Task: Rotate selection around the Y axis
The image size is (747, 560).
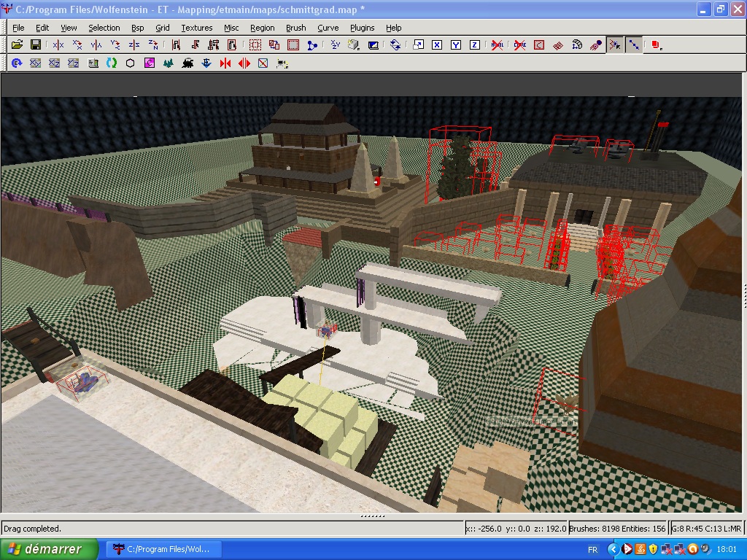Action: point(115,44)
